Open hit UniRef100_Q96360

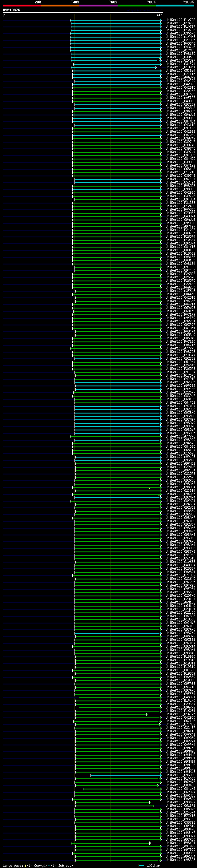point(180,775)
